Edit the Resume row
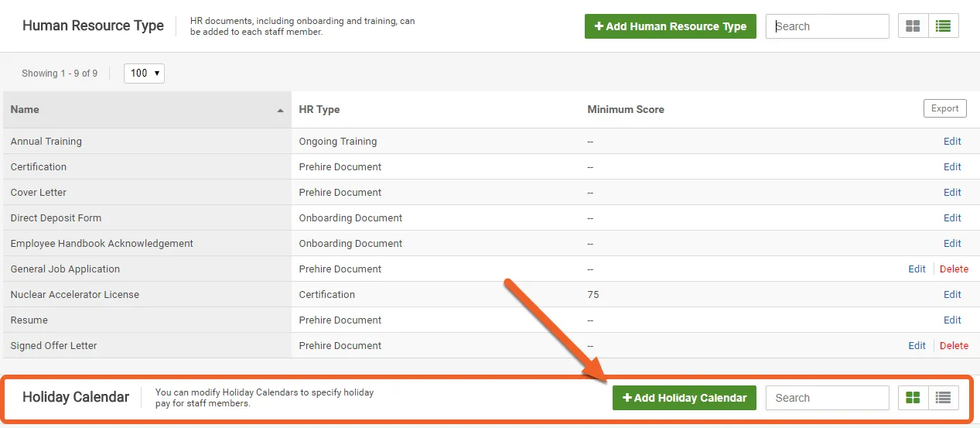 pos(952,320)
